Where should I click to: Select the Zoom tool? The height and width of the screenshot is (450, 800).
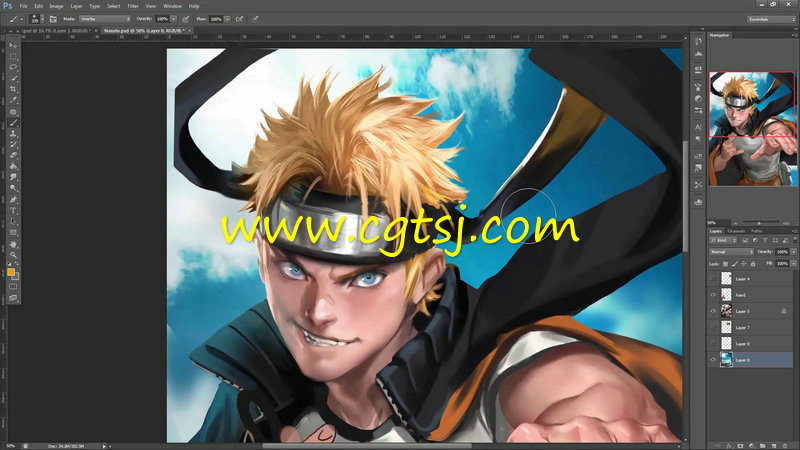13,255
